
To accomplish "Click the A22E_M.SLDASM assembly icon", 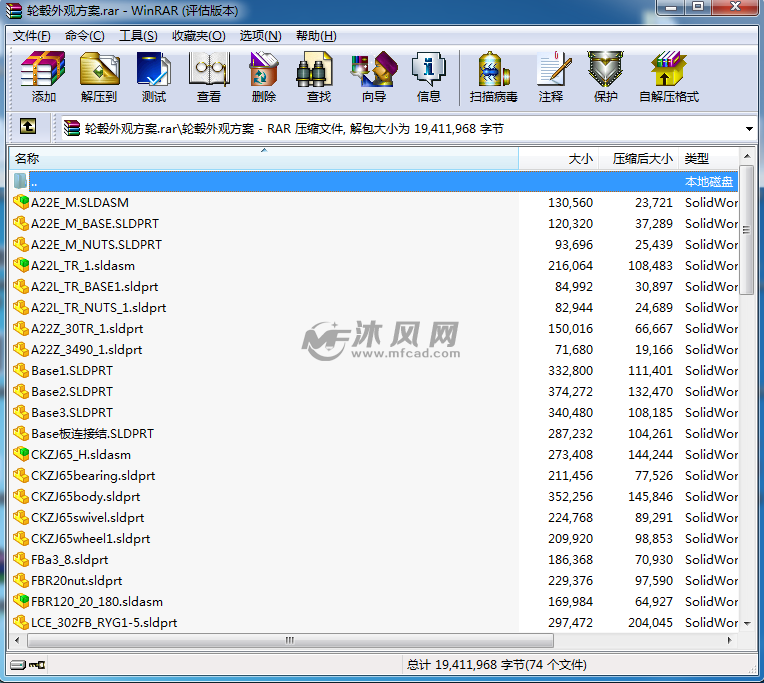I will 21,202.
